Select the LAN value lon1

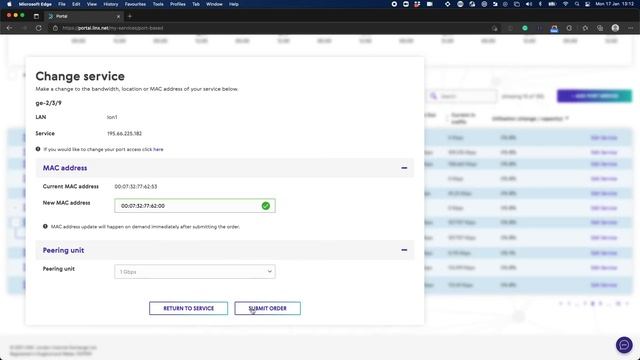[112, 117]
